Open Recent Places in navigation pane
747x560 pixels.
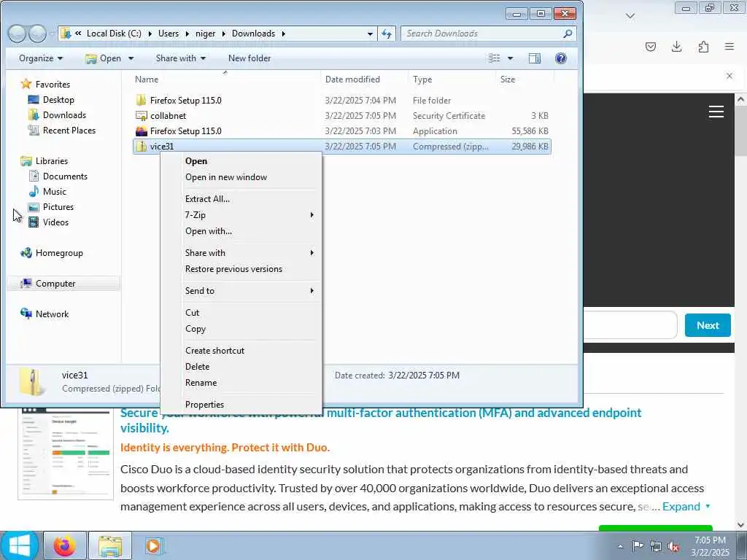pos(69,130)
